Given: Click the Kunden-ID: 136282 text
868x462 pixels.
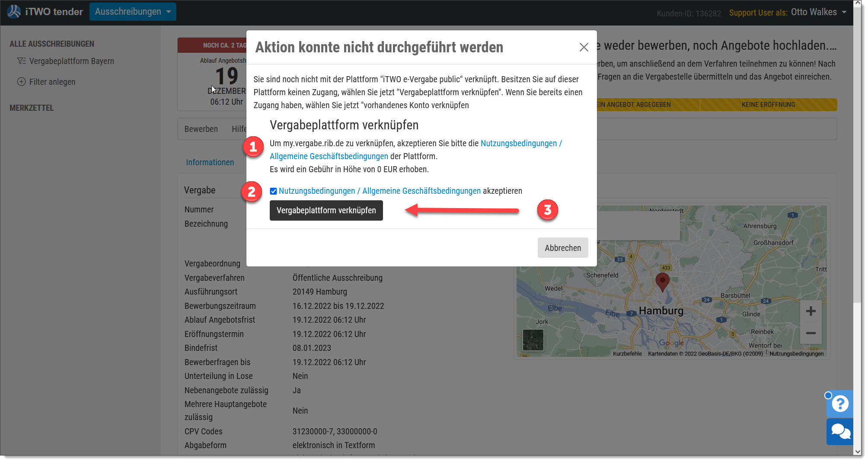Looking at the screenshot, I should [x=689, y=13].
